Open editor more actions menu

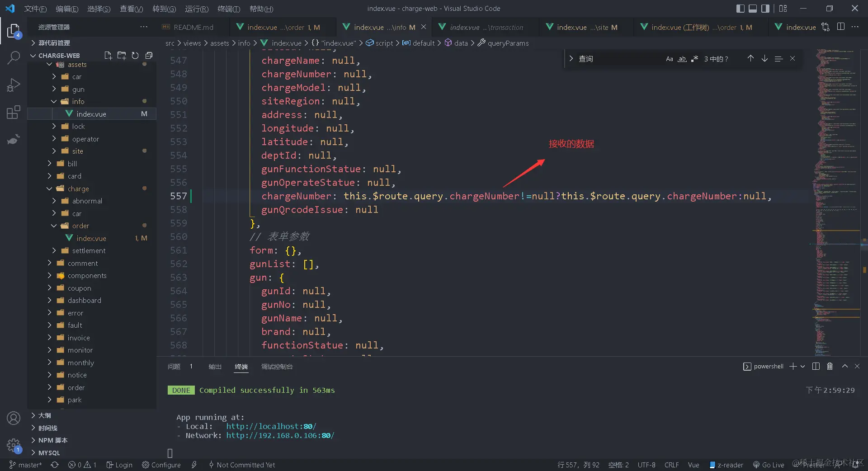point(855,27)
